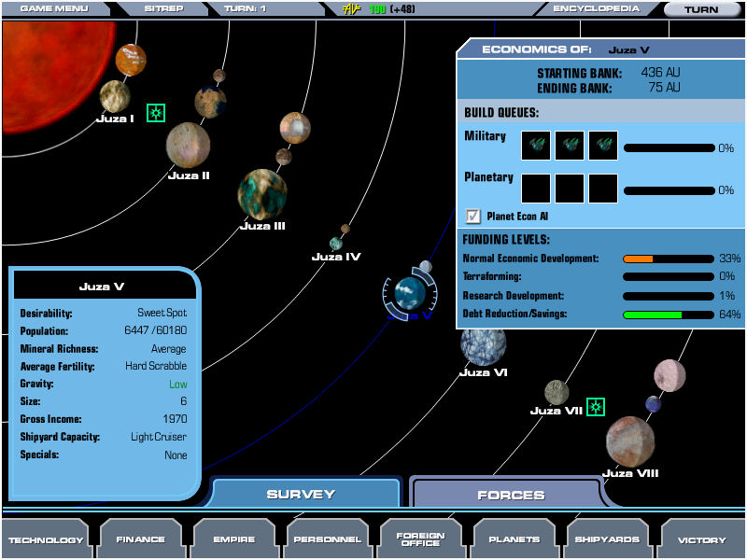
Task: Open the Sitrep report
Action: pyautogui.click(x=163, y=8)
